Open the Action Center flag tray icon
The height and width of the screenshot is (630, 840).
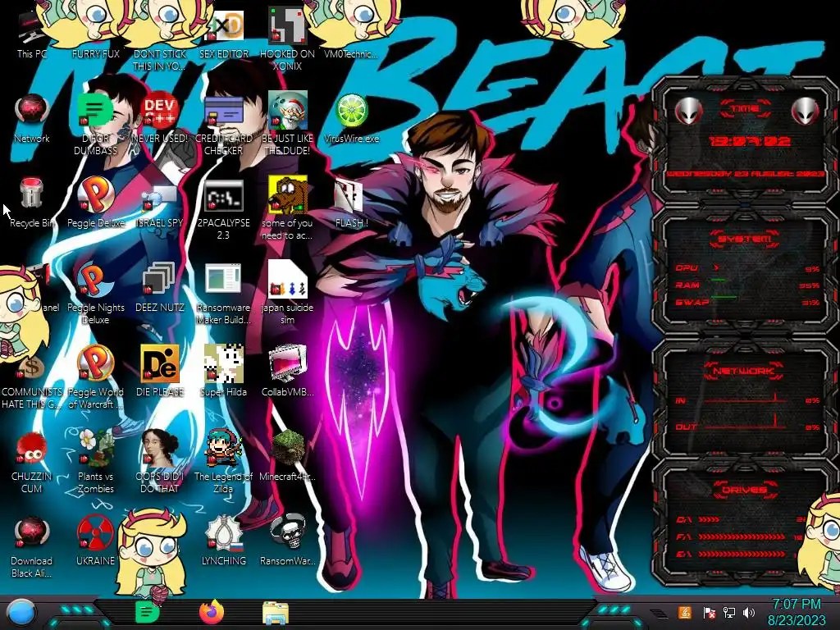709,612
